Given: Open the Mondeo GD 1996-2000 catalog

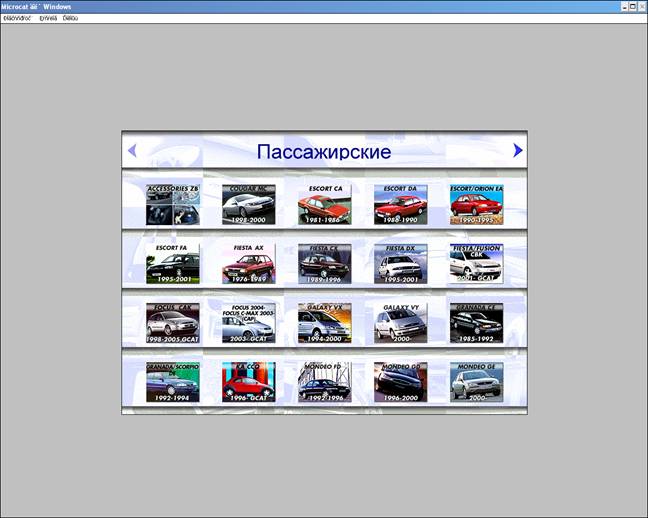Looking at the screenshot, I should (x=400, y=382).
